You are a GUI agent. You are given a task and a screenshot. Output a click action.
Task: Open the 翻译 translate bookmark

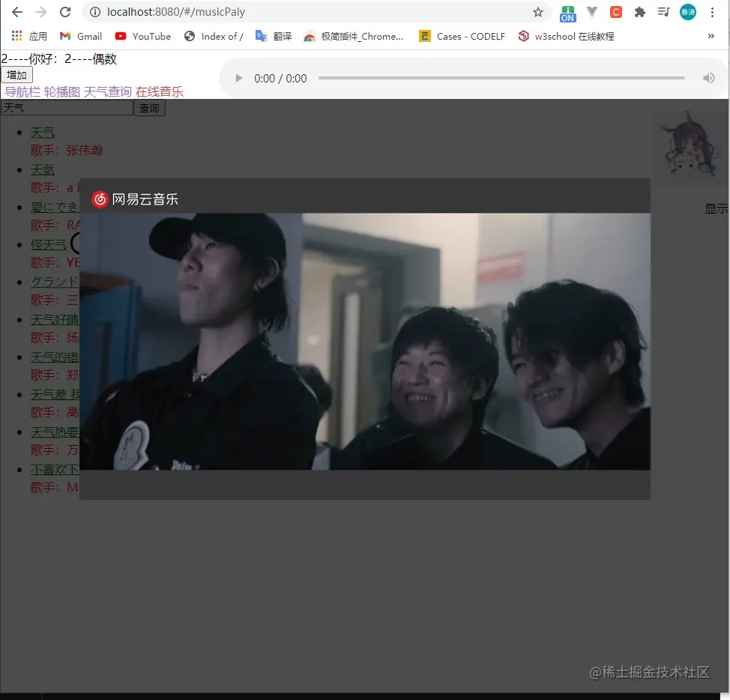pos(274,36)
